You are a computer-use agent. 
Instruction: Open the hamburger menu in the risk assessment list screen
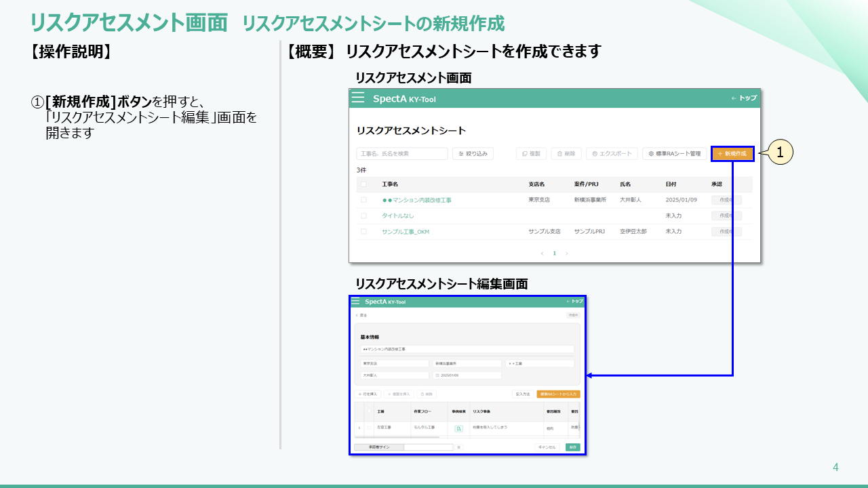358,98
